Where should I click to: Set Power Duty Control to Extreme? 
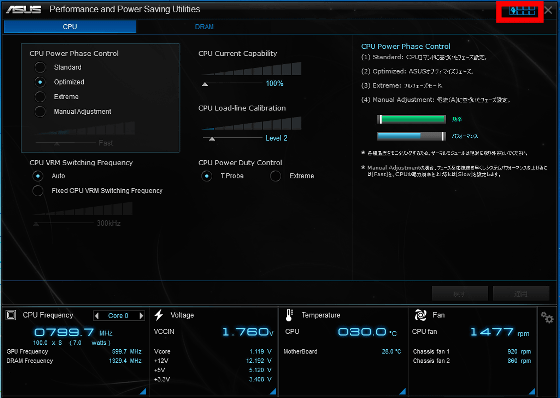coord(275,176)
